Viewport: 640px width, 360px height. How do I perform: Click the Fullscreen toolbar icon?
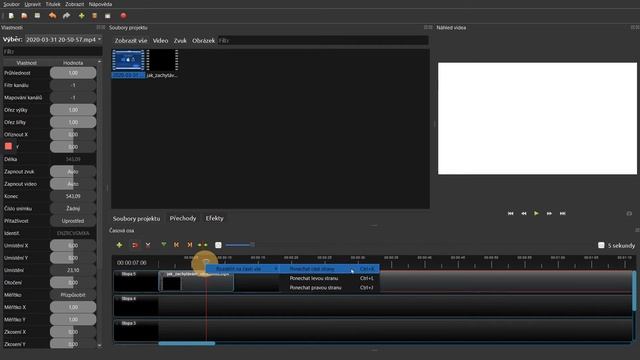coord(108,16)
